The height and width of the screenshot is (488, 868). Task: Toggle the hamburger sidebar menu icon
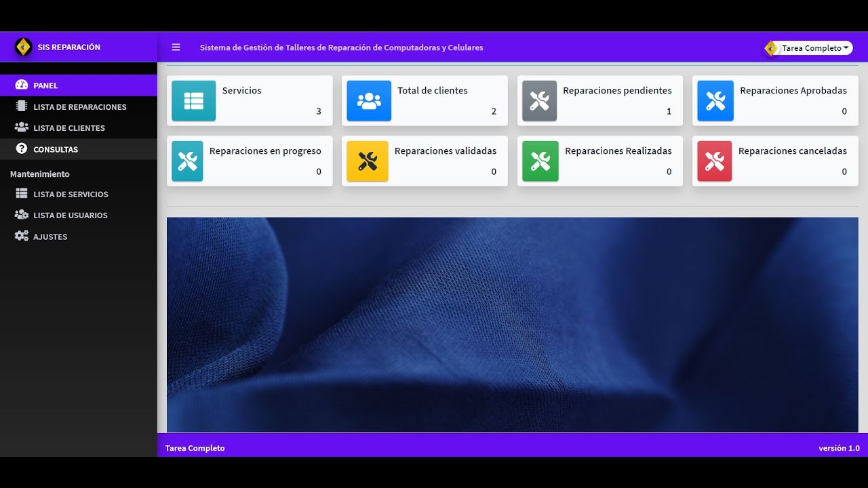(176, 47)
